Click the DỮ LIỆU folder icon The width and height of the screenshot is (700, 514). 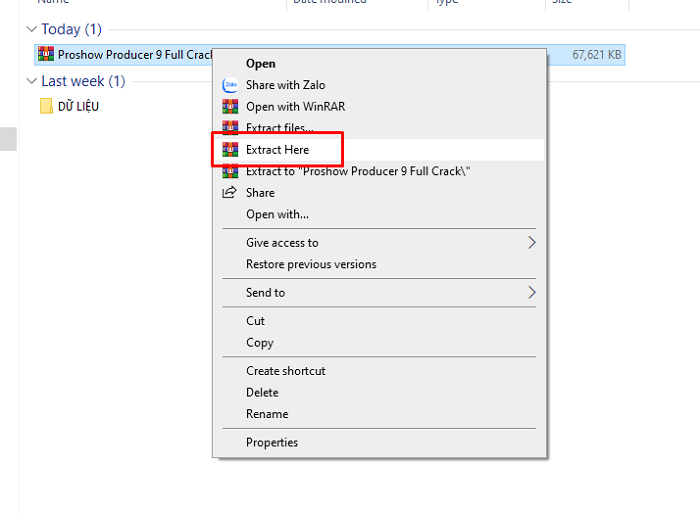(x=46, y=106)
